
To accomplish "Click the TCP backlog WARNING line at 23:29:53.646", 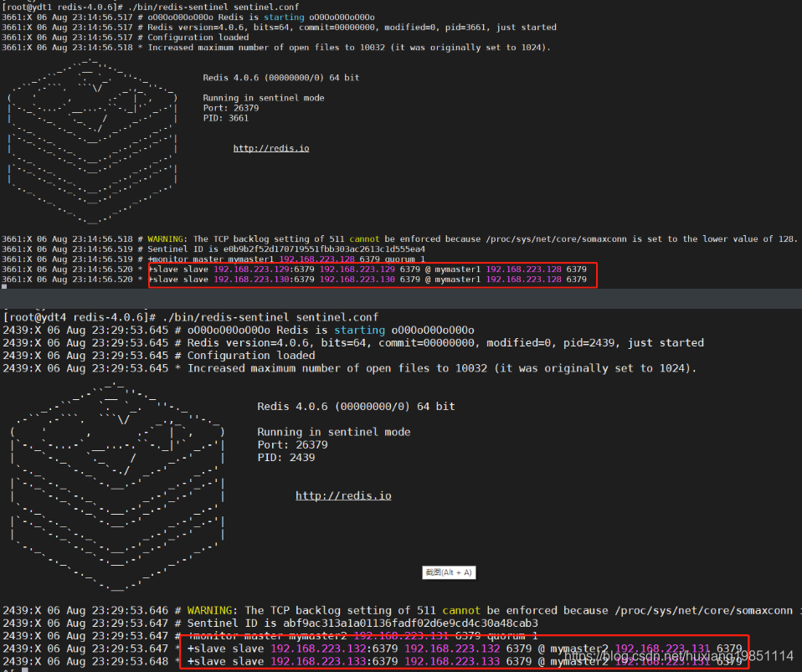I will (401, 610).
